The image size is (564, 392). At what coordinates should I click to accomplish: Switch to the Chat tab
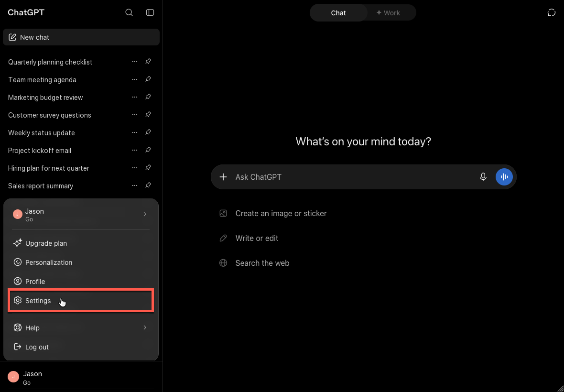point(338,12)
